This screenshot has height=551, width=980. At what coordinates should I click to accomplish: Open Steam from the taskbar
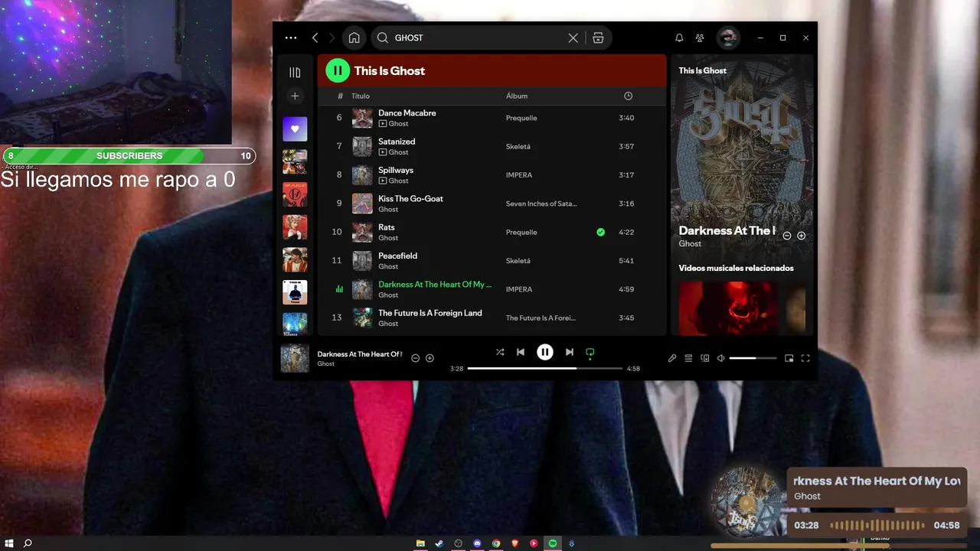439,543
